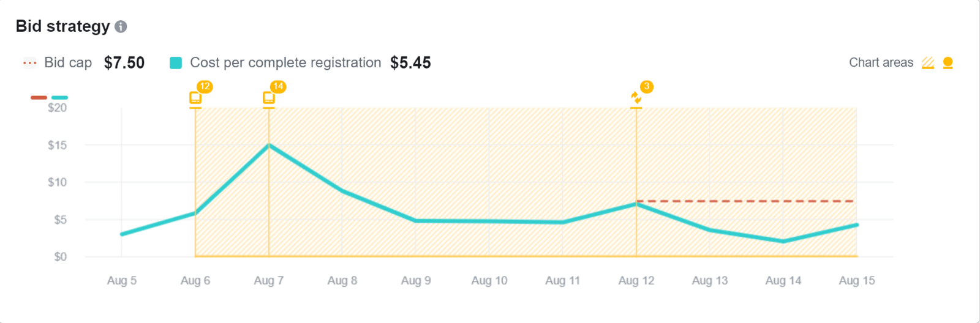Toggle the solid yellow chart area marker icon
The height and width of the screenshot is (323, 980).
tap(948, 63)
